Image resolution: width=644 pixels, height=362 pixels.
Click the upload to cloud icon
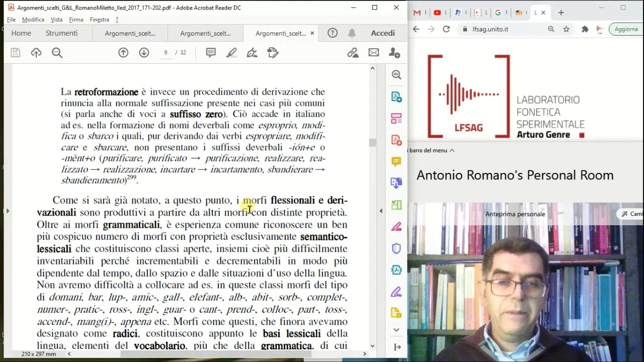[x=36, y=52]
